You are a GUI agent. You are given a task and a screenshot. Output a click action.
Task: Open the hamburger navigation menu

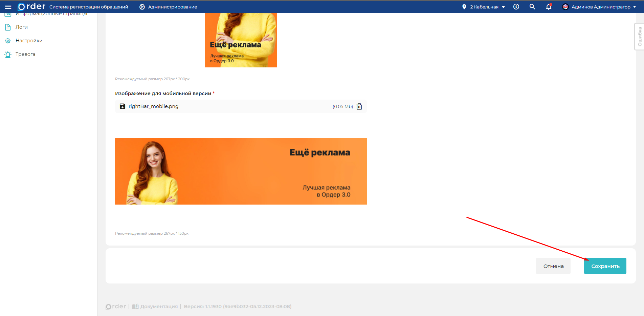tap(8, 7)
